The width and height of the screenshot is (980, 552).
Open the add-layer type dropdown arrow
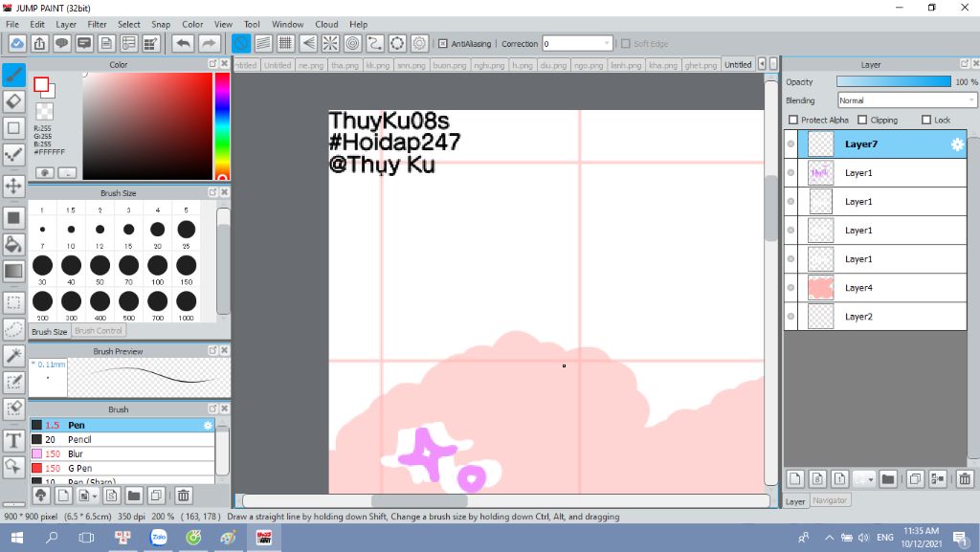[x=871, y=479]
